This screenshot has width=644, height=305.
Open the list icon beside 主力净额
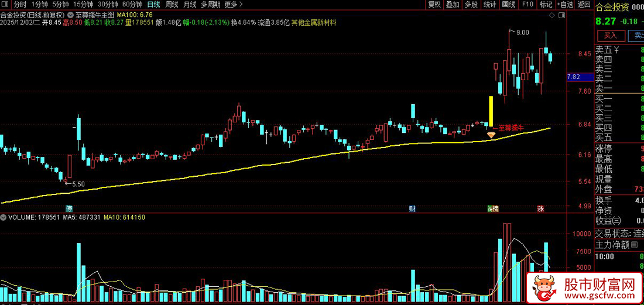[635, 245]
